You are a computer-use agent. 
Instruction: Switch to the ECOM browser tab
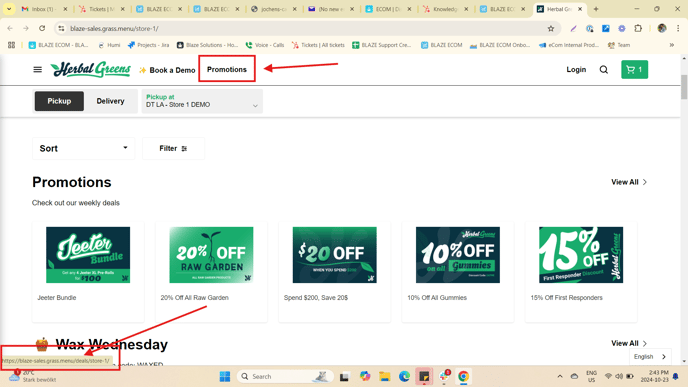388,9
